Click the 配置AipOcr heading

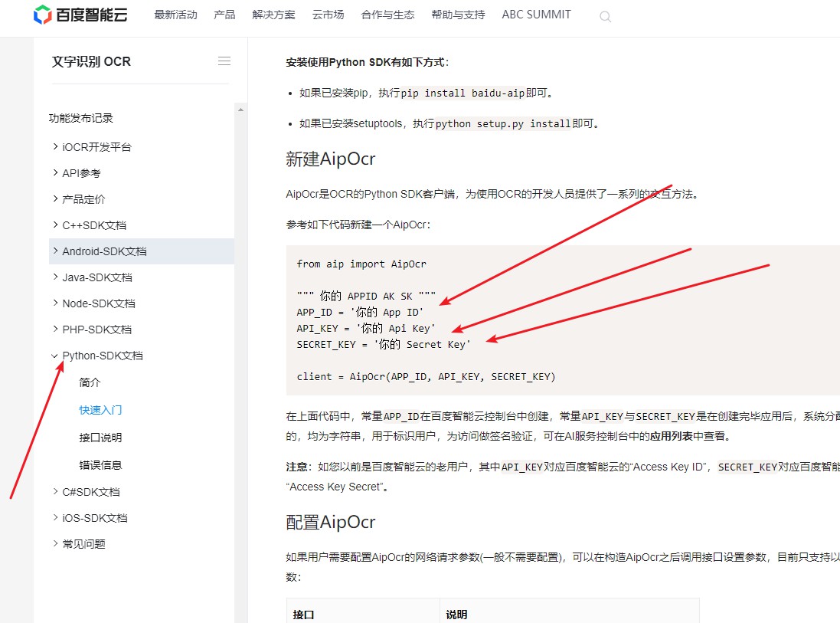(331, 522)
